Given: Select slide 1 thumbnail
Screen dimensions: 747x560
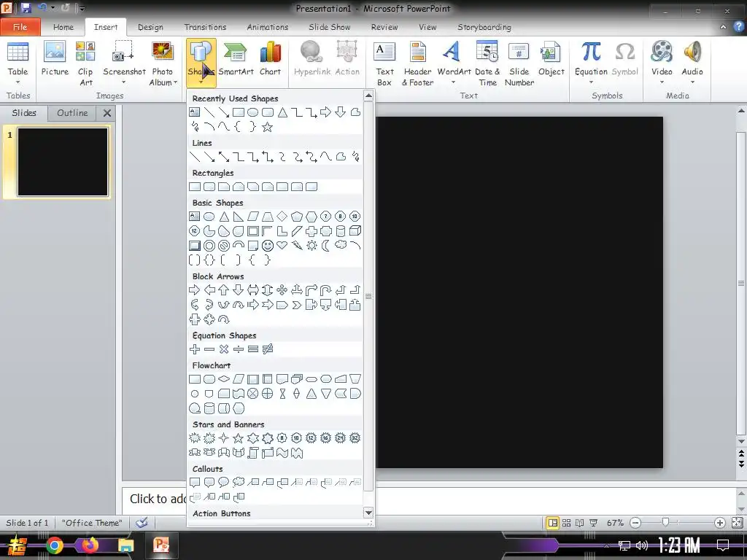Looking at the screenshot, I should pyautogui.click(x=63, y=161).
